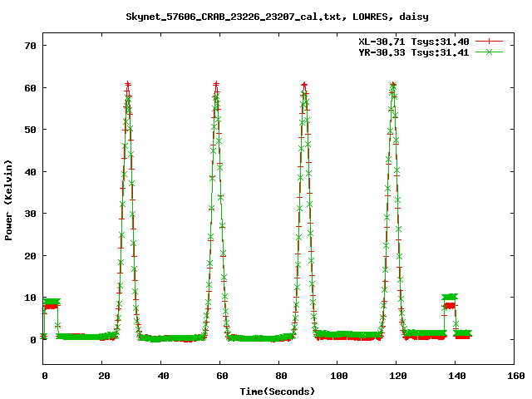Click the y-axis tick label 50
Viewport: 532px width, 399px height.
click(30, 130)
